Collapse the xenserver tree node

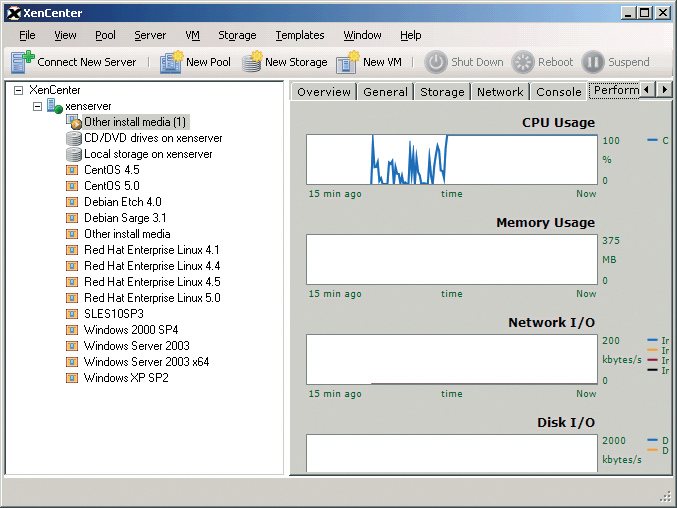(38, 106)
